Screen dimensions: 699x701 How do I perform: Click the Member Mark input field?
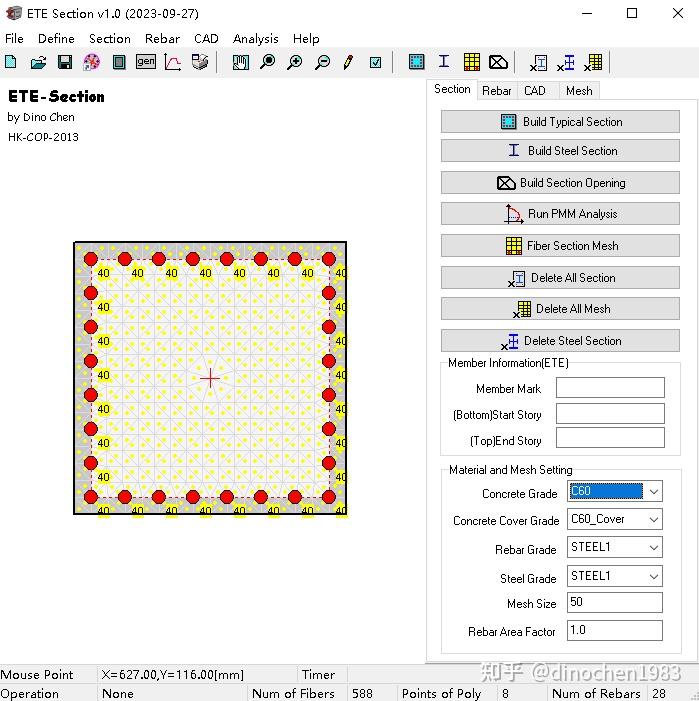point(610,388)
